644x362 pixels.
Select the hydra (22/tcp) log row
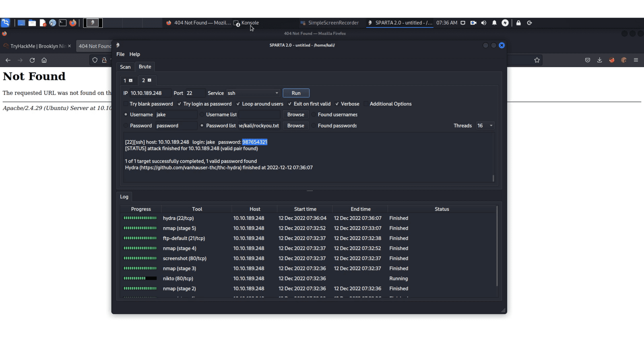click(x=308, y=218)
